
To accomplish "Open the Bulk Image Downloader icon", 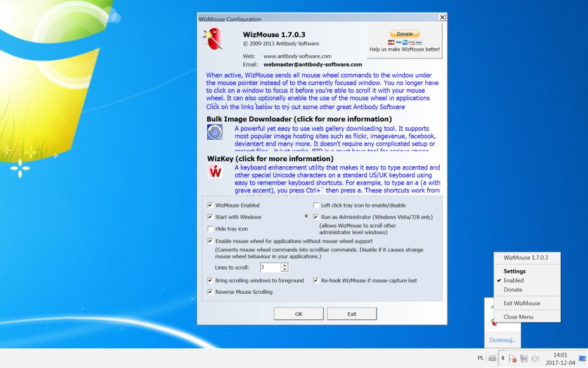I will click(x=215, y=132).
